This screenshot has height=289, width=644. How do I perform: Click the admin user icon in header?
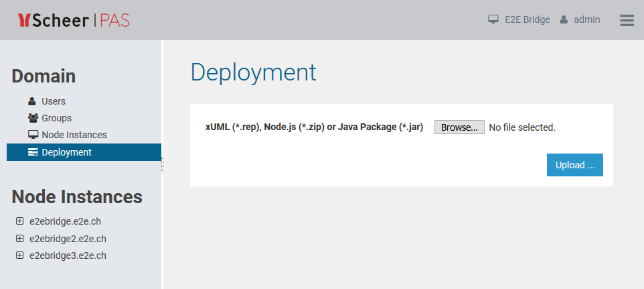click(x=564, y=19)
